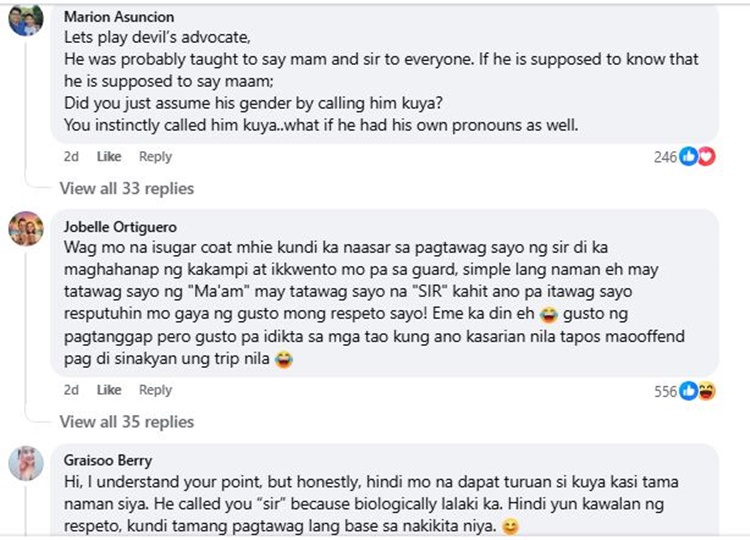The width and height of the screenshot is (750, 540).
Task: Expand View all 33 replies
Action: pos(126,188)
